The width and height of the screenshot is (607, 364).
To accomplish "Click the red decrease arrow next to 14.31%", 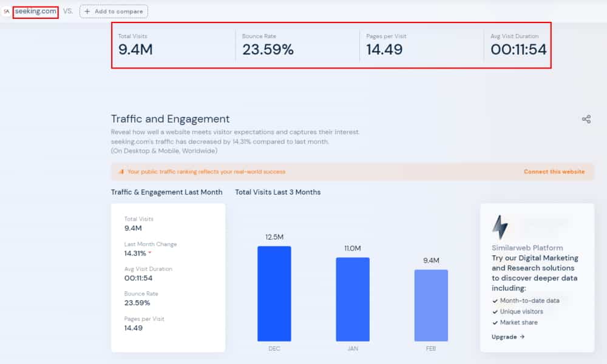I will (x=150, y=253).
